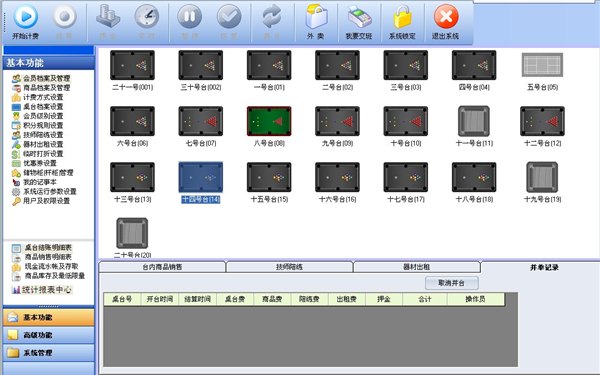Open 技师陪练设置 in sidebar
This screenshot has width=600, height=375.
tap(38, 135)
